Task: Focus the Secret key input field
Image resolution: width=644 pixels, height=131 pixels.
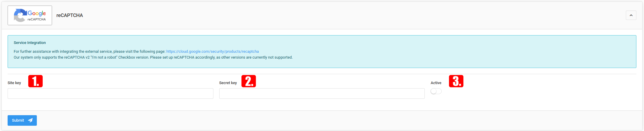Action: pyautogui.click(x=322, y=93)
